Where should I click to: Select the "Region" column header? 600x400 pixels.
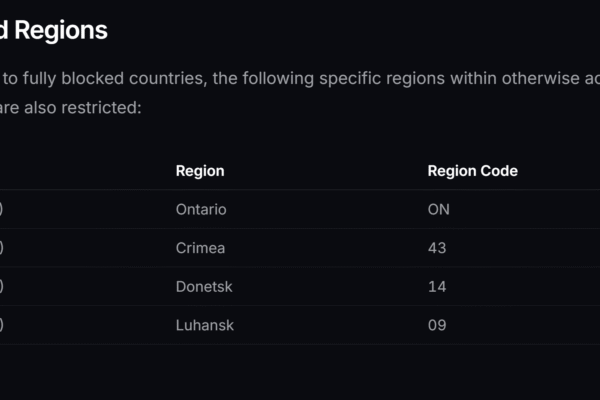200,171
